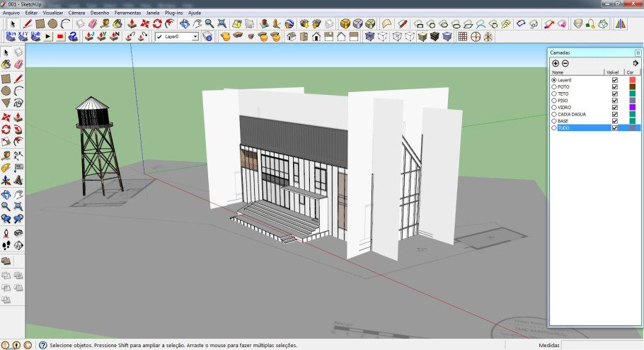Select the Scale tool
Image resolution: width=644 pixels, height=350 pixels.
point(6,142)
